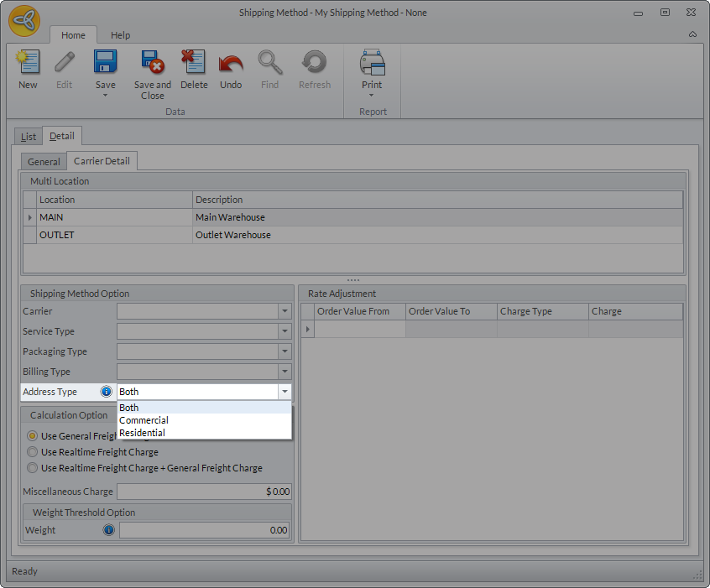
Task: Click the Save and Close icon
Action: click(152, 64)
